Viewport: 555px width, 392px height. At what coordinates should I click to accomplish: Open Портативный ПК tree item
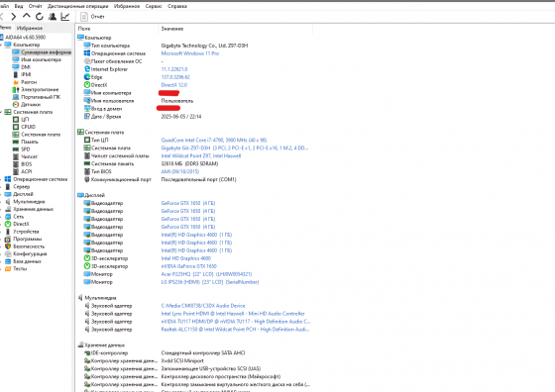point(41,97)
